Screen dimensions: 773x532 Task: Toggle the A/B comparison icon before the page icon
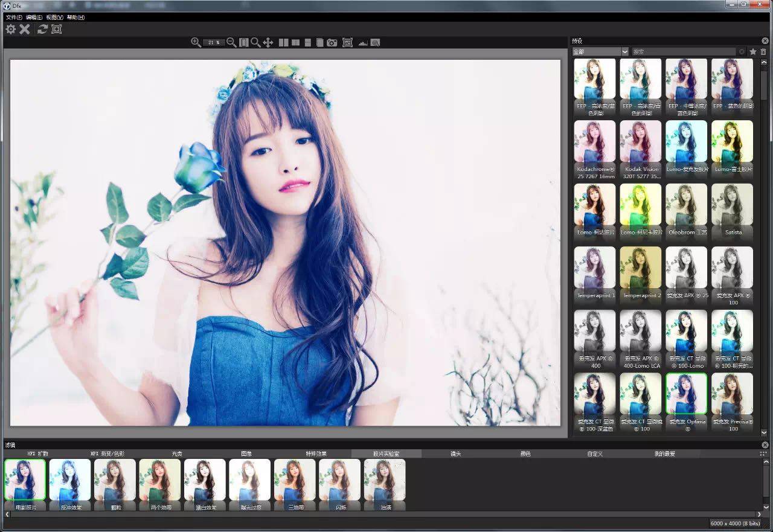308,42
